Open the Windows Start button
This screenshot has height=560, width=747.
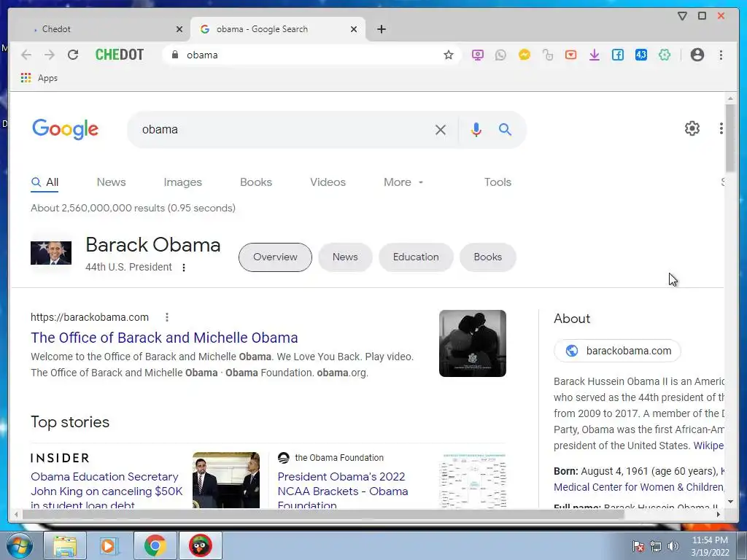(x=19, y=545)
